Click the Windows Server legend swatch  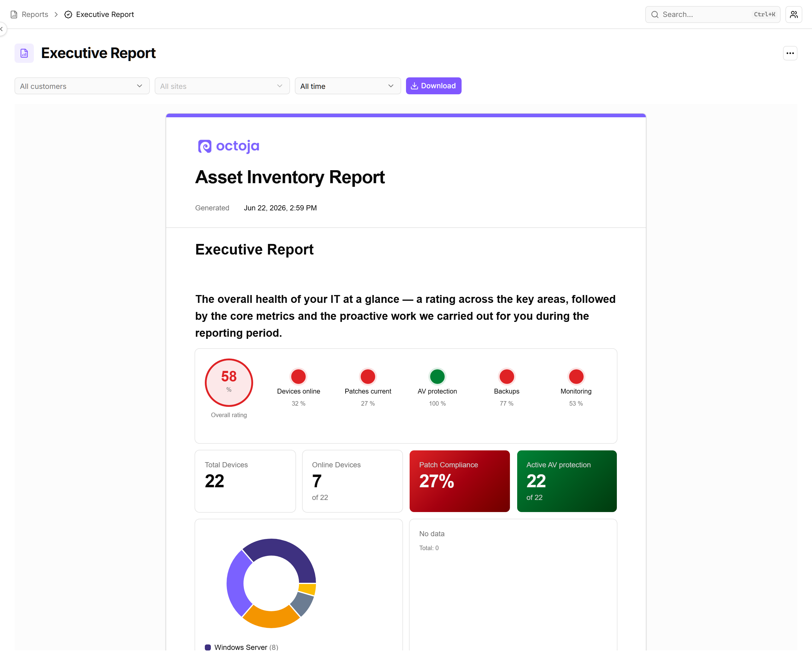point(208,647)
